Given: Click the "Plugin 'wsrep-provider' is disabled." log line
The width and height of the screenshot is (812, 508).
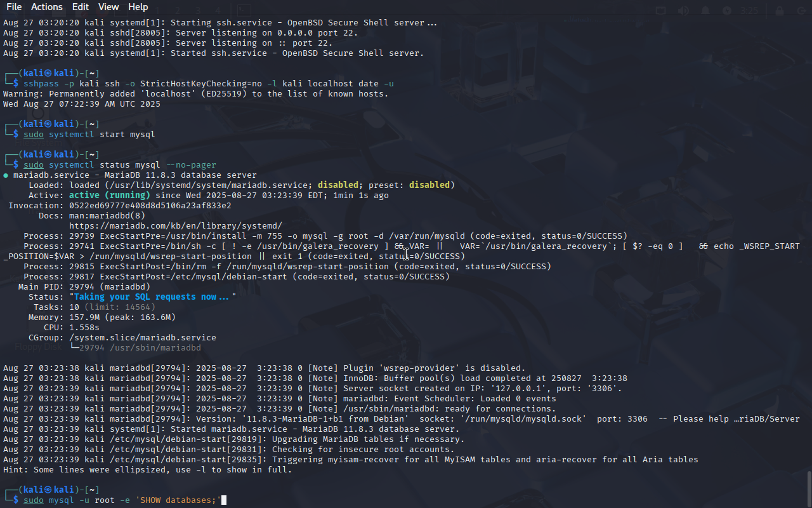Looking at the screenshot, I should tap(265, 368).
